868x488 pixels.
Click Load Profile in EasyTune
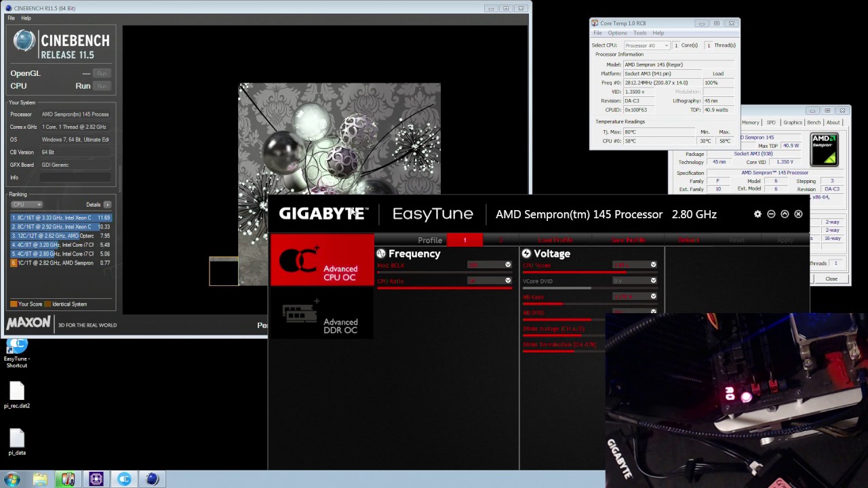tap(555, 240)
